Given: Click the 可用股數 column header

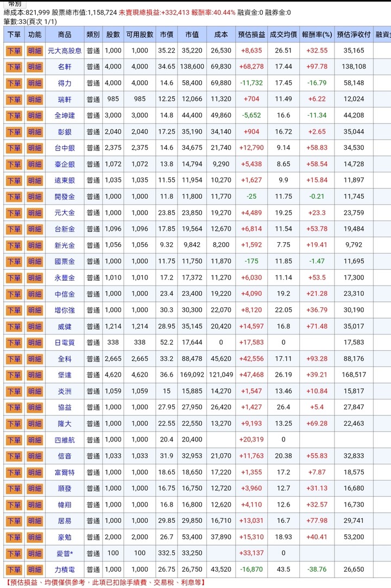Looking at the screenshot, I should [140, 35].
